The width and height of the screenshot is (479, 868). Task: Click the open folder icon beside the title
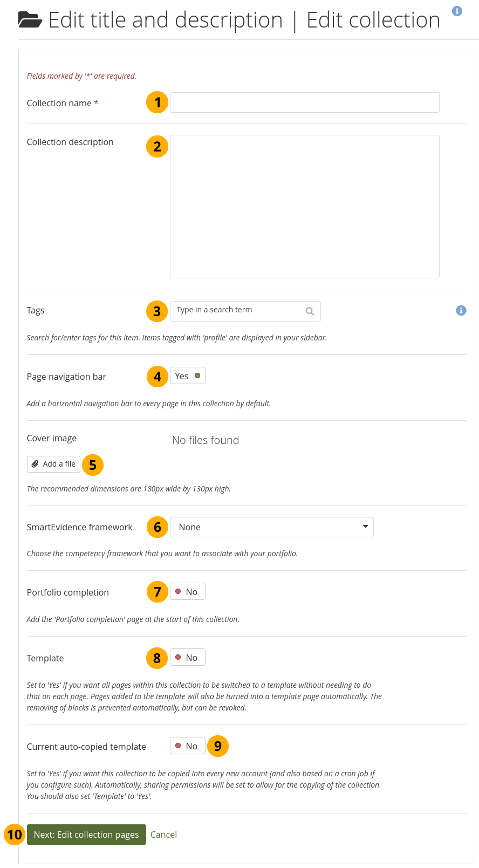pyautogui.click(x=30, y=20)
